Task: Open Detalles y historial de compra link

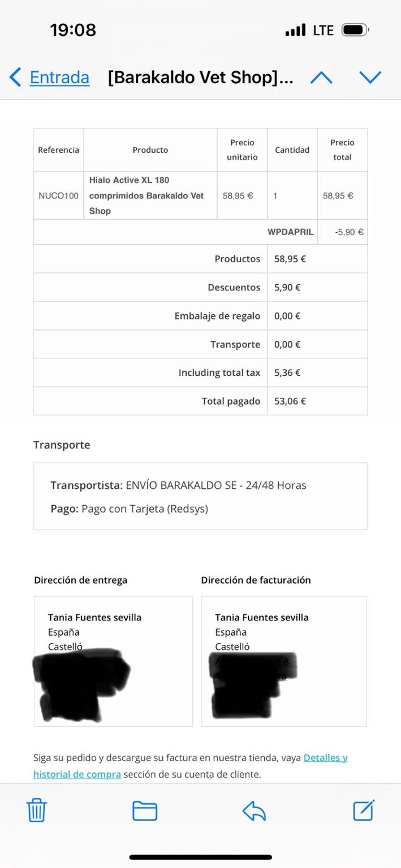Action: click(325, 758)
